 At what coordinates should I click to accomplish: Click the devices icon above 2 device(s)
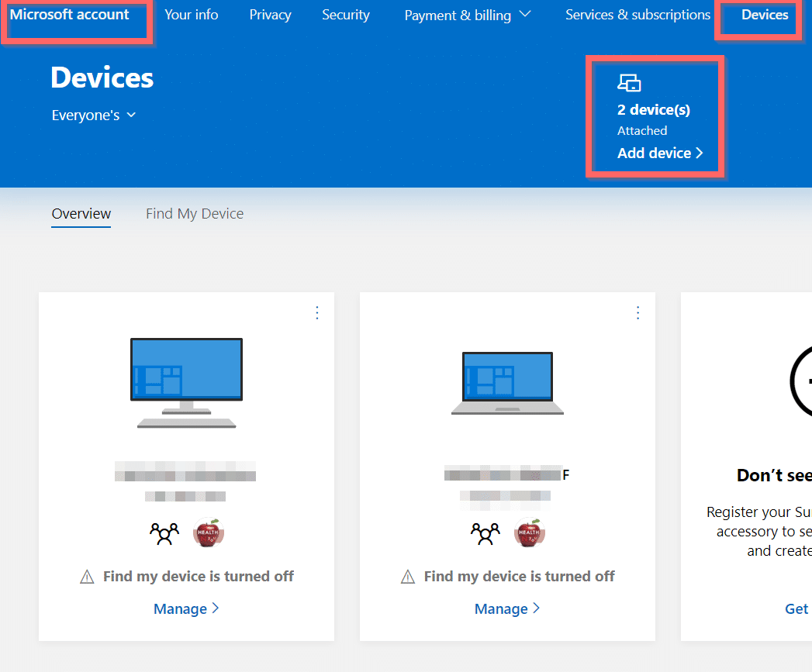coord(629,84)
